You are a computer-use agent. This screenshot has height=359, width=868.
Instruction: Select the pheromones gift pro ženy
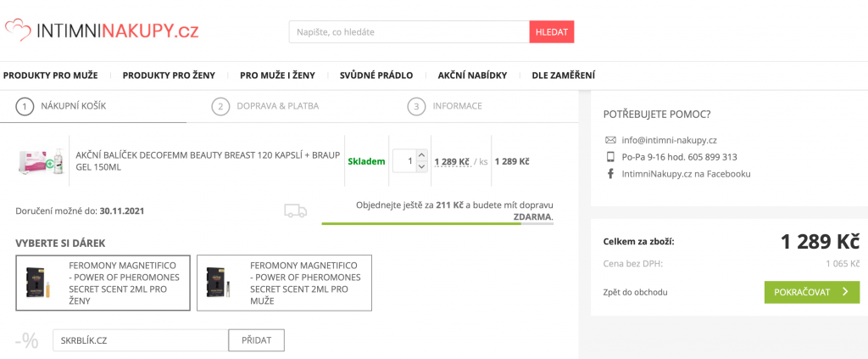pyautogui.click(x=103, y=283)
